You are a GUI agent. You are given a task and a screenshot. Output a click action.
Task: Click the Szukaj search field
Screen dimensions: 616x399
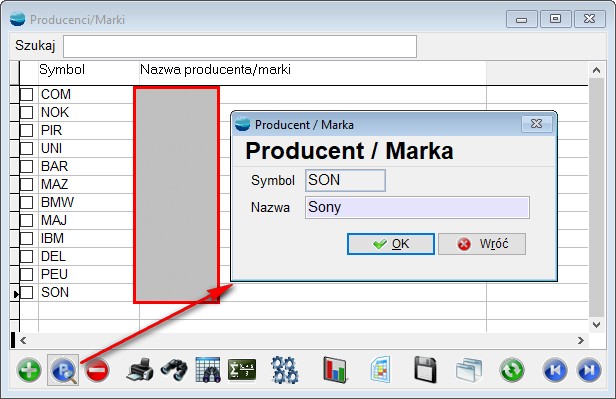tap(240, 46)
